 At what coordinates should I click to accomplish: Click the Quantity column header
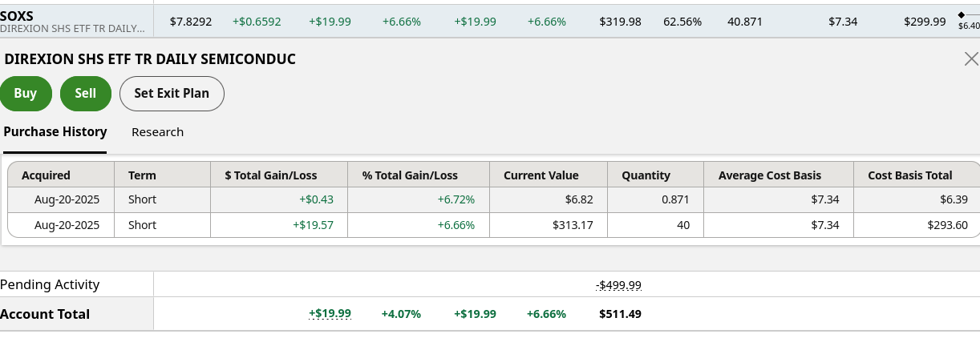click(646, 175)
